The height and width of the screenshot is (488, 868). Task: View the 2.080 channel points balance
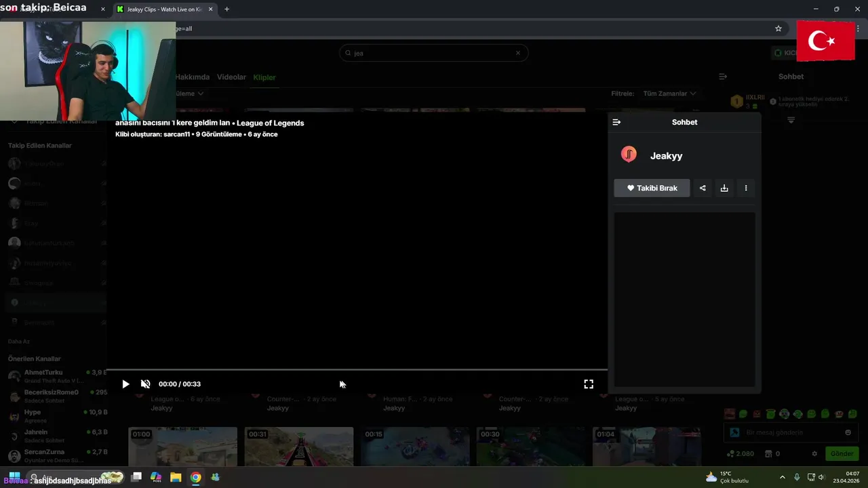click(741, 453)
